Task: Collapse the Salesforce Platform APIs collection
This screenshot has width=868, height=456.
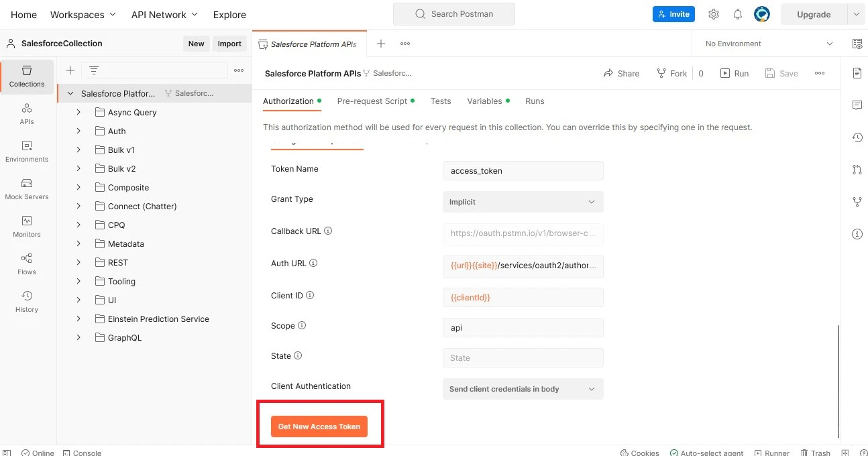Action: [70, 93]
